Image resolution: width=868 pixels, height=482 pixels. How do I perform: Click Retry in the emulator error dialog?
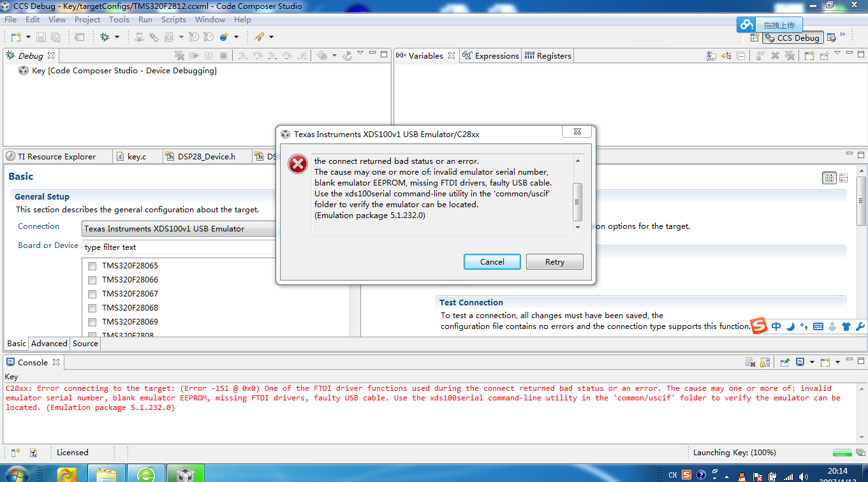(x=555, y=262)
